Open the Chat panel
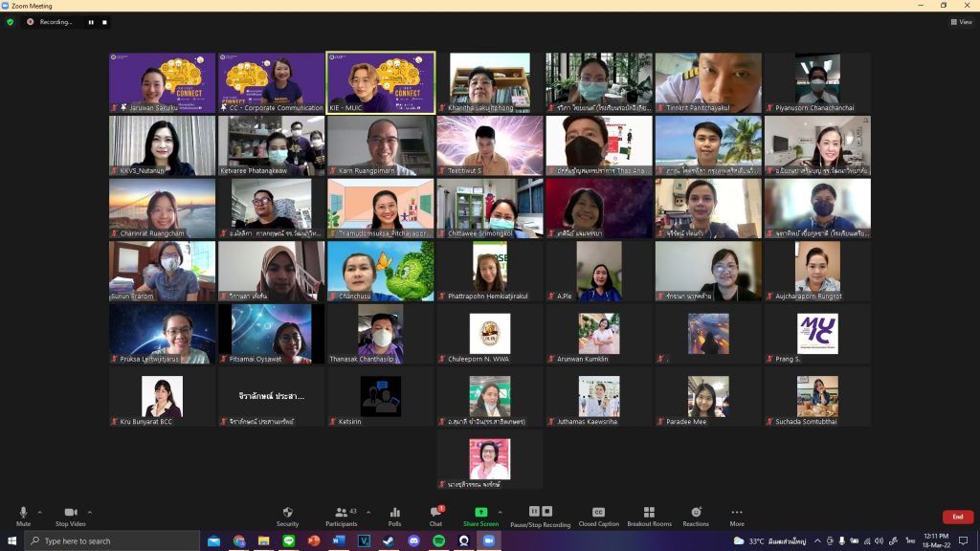Image resolution: width=980 pixels, height=551 pixels. point(435,515)
